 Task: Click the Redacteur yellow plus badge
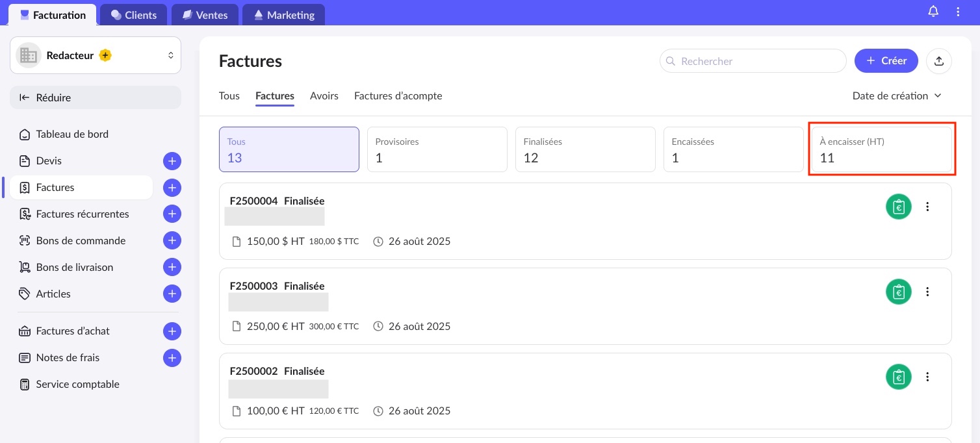tap(105, 55)
